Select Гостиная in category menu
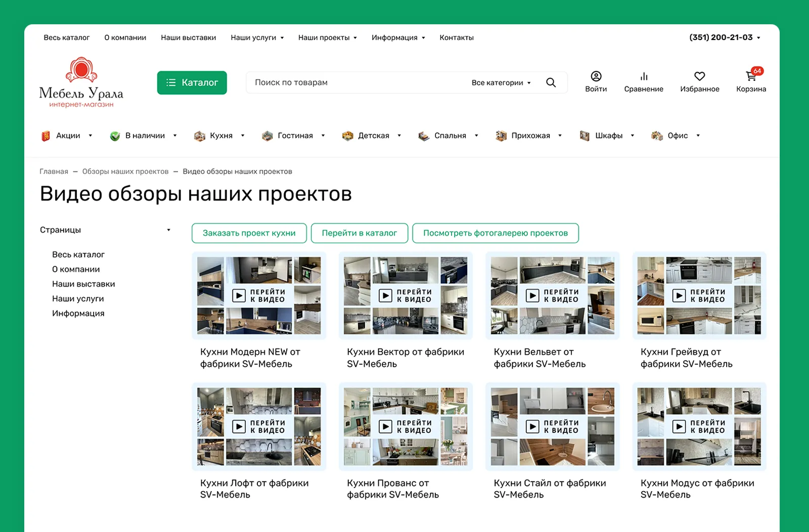809x532 pixels. [295, 136]
